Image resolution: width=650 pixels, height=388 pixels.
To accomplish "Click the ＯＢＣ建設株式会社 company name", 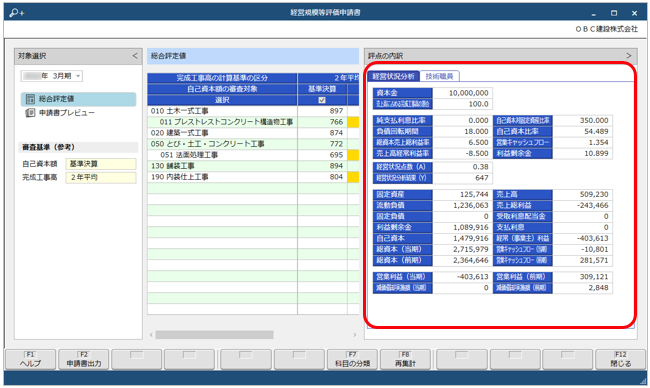I will [x=606, y=29].
